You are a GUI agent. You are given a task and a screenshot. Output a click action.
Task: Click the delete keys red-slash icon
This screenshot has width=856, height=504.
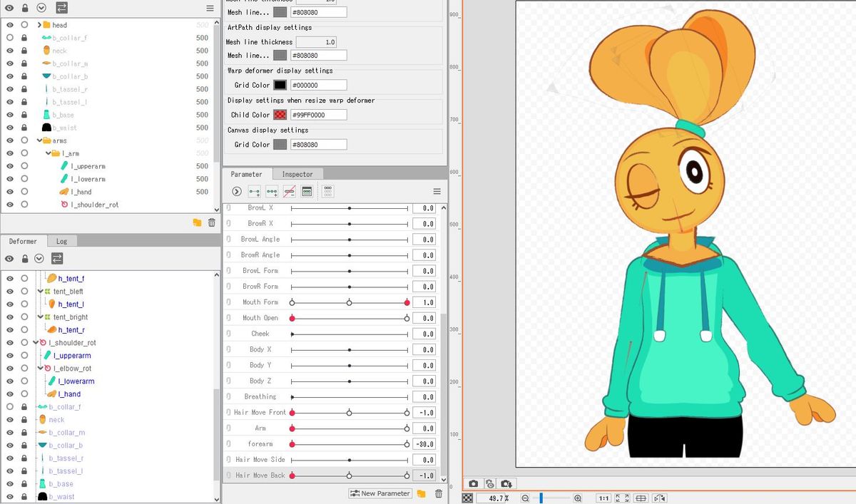(289, 191)
